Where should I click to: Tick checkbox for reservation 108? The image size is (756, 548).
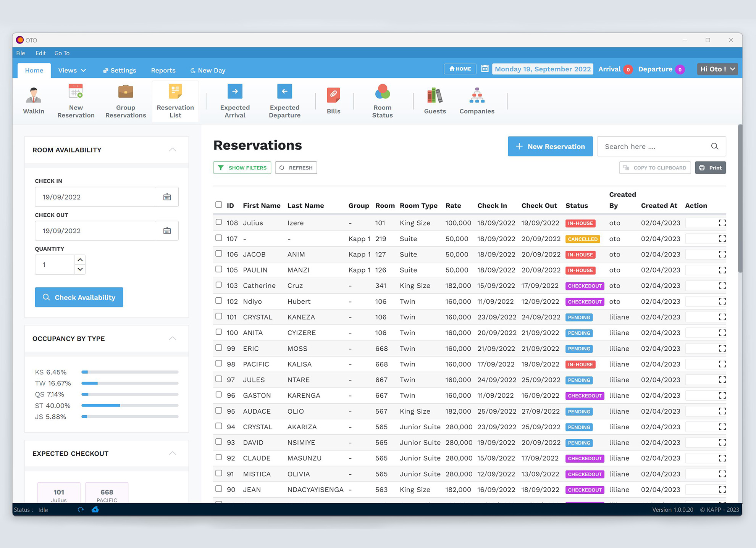(x=219, y=222)
